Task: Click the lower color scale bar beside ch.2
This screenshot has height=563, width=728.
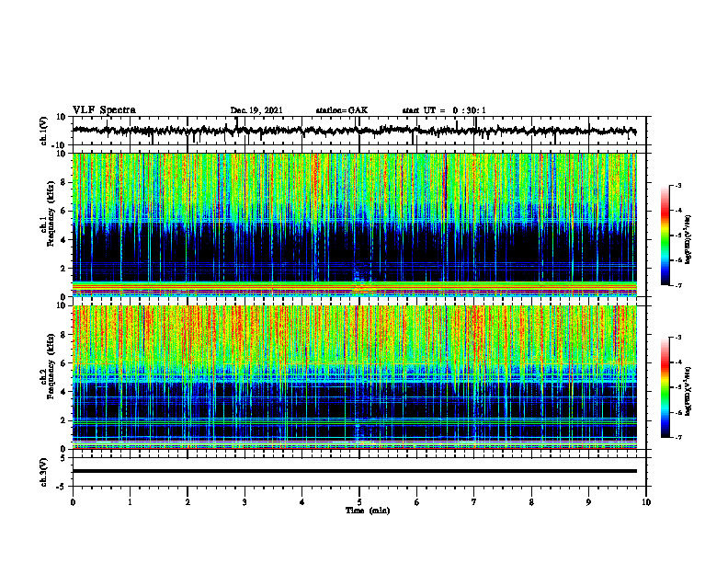Action: pyautogui.click(x=665, y=387)
